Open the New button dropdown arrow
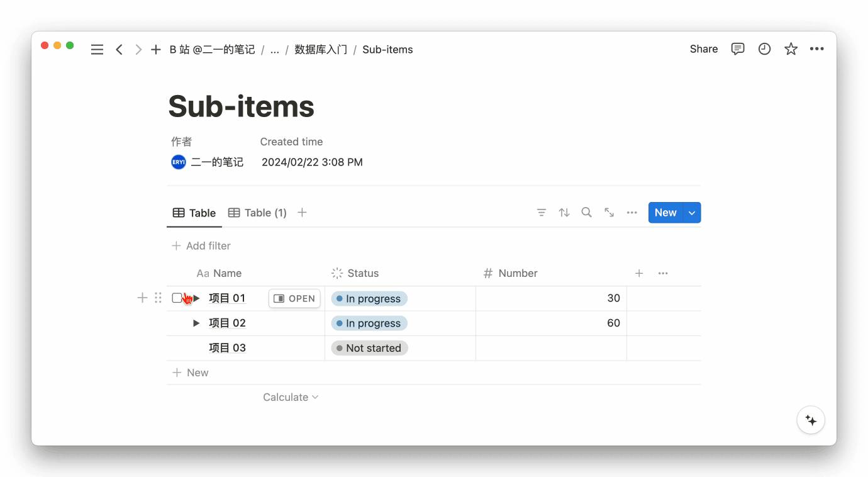Image resolution: width=868 pixels, height=477 pixels. pyautogui.click(x=692, y=213)
